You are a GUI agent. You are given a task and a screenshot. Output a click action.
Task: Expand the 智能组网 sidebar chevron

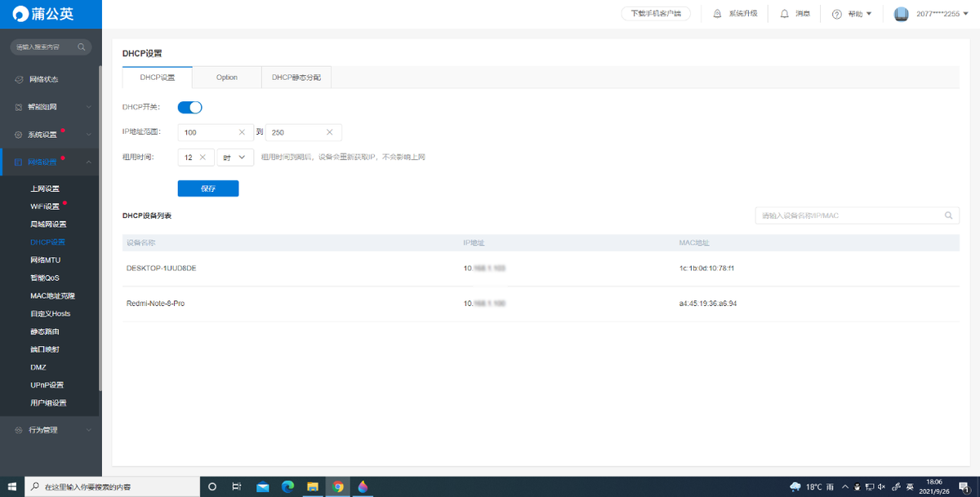(x=88, y=107)
